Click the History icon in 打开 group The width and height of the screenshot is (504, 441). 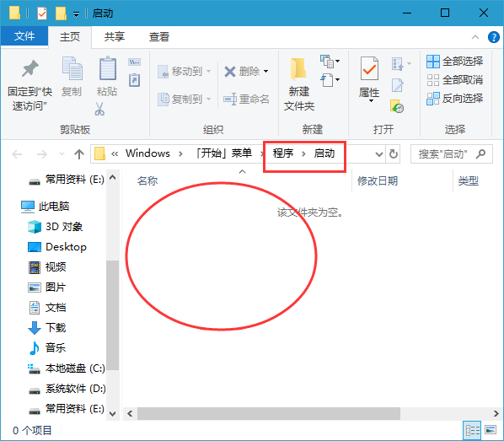397,106
